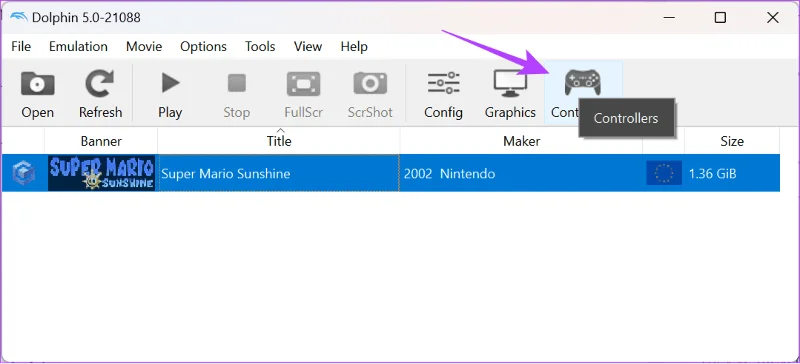The image size is (800, 364).
Task: Minimize the Dolphin window
Action: pos(669,17)
